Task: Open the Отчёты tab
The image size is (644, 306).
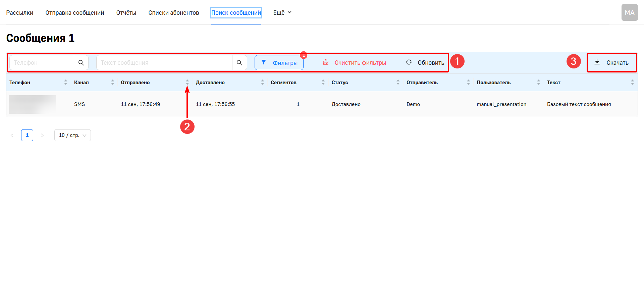Action: [x=126, y=13]
